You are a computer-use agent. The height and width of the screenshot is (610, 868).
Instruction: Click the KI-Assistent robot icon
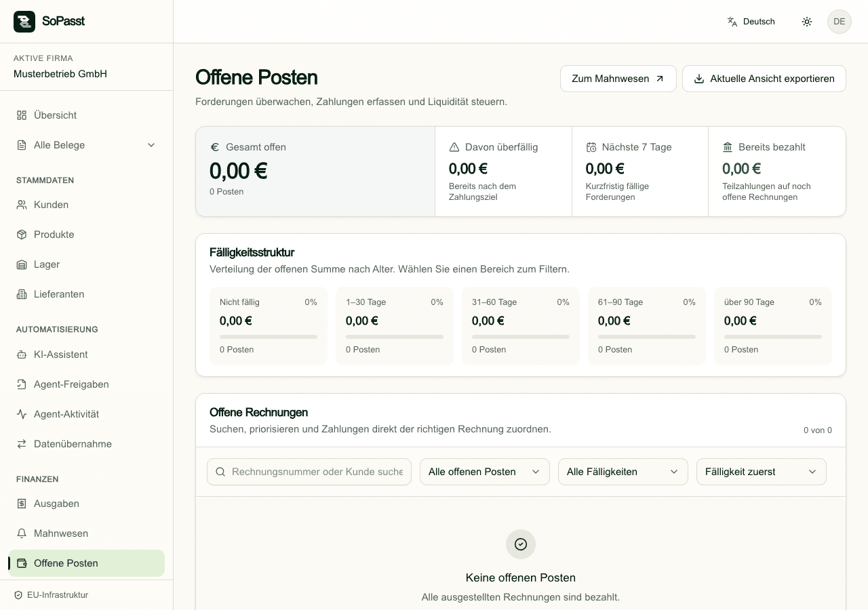coord(22,354)
